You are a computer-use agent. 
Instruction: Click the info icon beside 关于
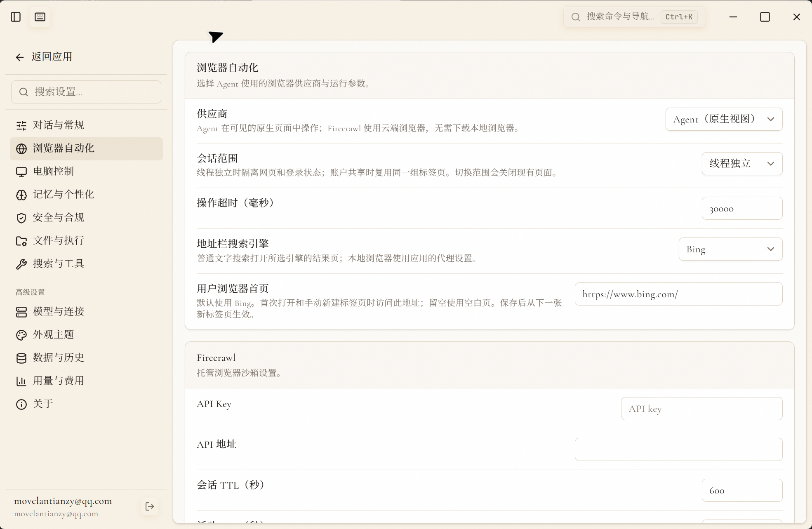tap(21, 404)
